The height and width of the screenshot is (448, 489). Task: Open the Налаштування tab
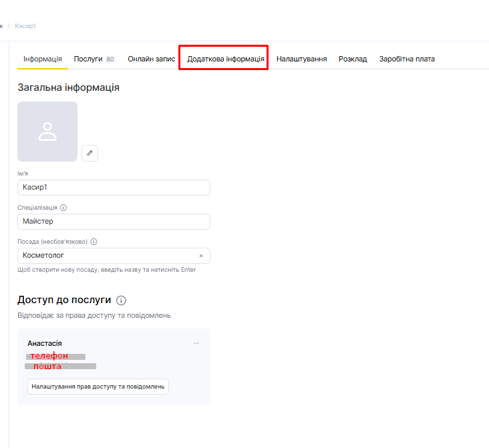click(x=301, y=59)
